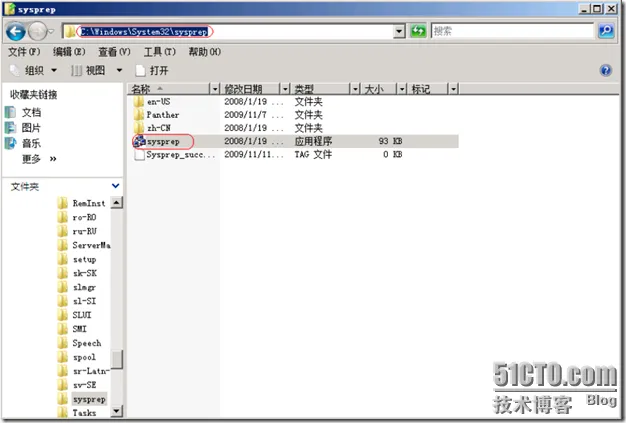This screenshot has height=423, width=626.
Task: Open the 名称 column filter dropdown
Action: point(215,89)
